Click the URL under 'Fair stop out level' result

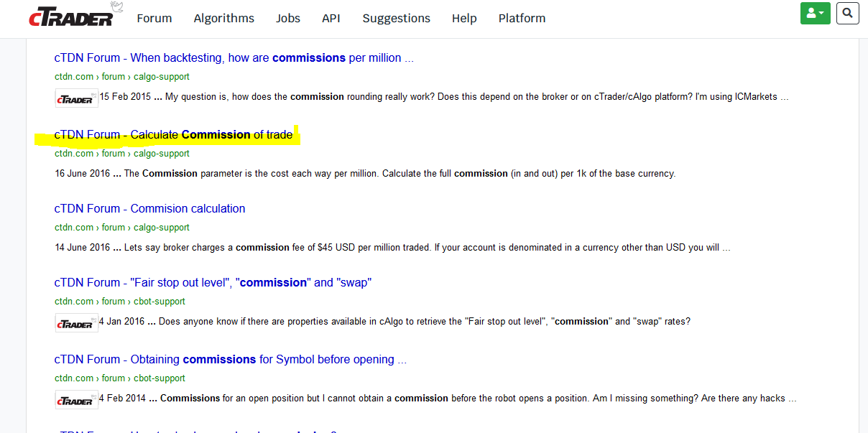120,302
